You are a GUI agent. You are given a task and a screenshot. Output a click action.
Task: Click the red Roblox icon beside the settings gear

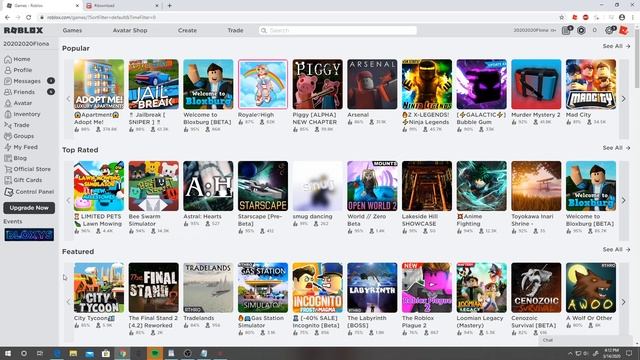tap(624, 31)
